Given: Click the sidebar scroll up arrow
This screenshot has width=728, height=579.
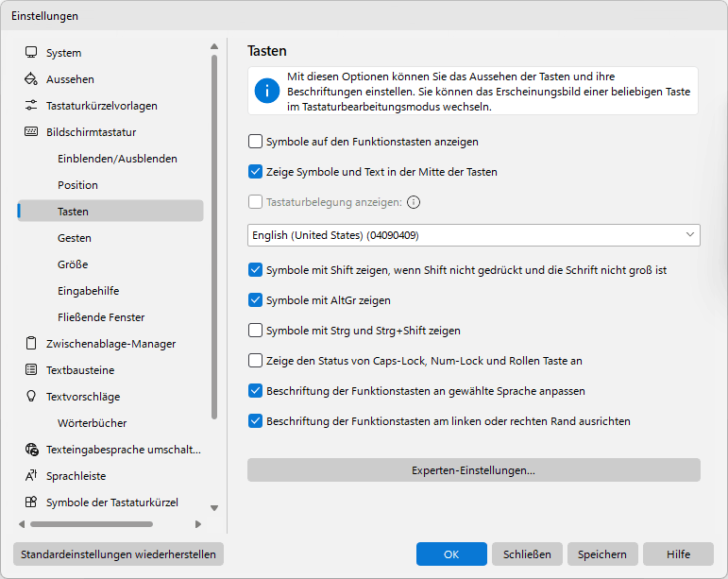Looking at the screenshot, I should point(214,46).
